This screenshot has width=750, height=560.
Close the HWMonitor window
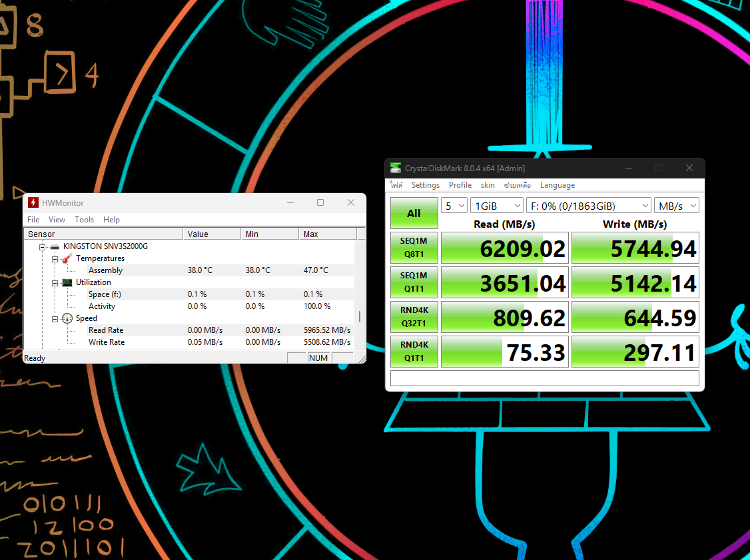click(351, 203)
